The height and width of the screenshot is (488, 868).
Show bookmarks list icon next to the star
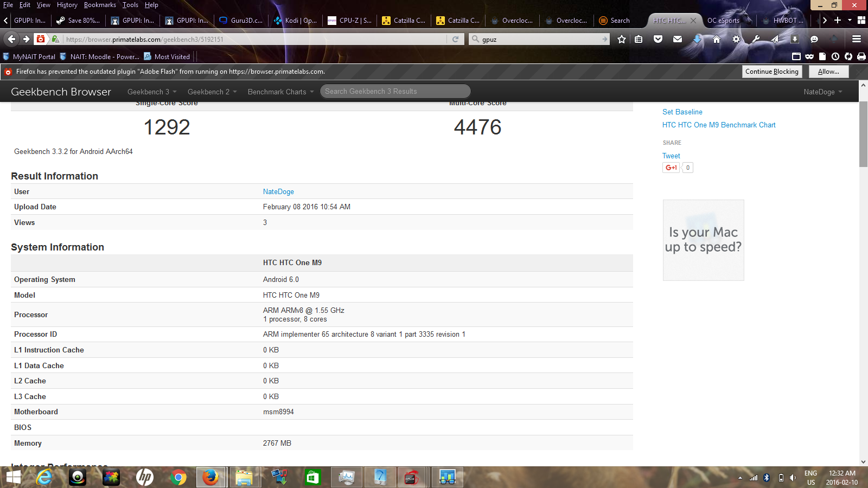click(639, 39)
